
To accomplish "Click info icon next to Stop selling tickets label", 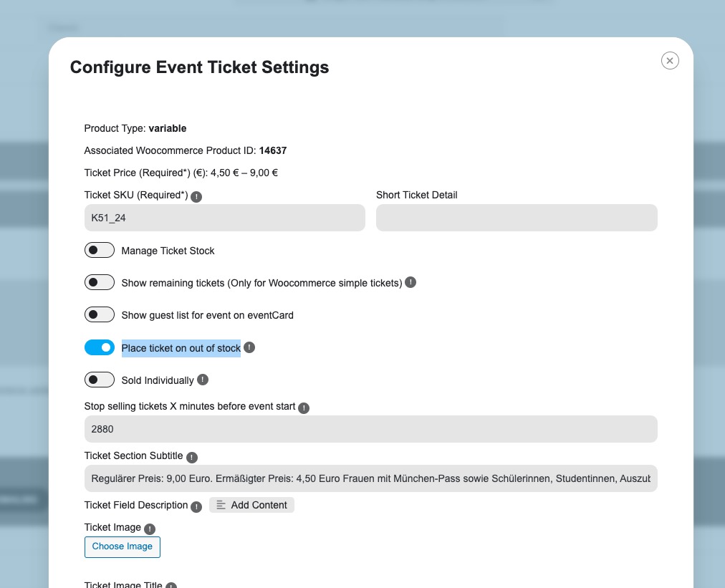I will click(x=304, y=408).
